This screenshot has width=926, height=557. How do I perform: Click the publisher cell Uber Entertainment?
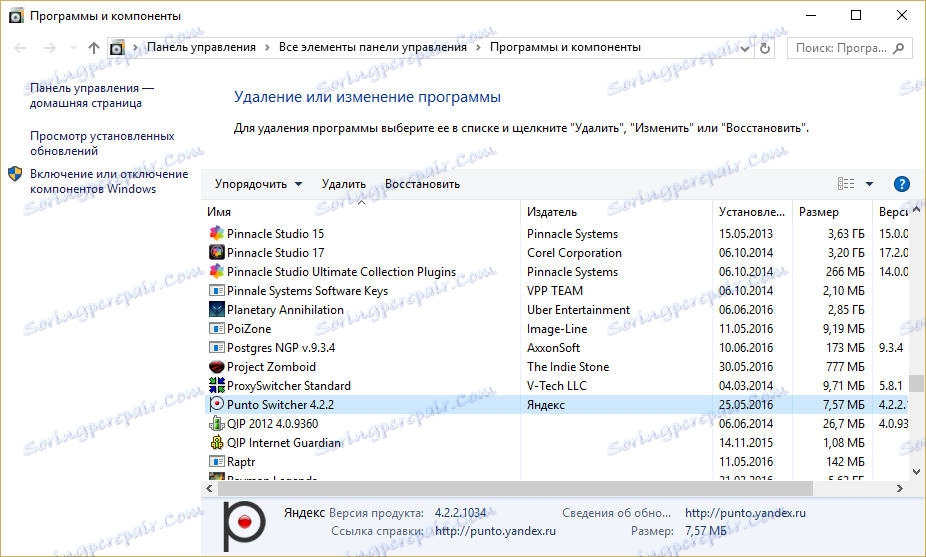point(578,310)
